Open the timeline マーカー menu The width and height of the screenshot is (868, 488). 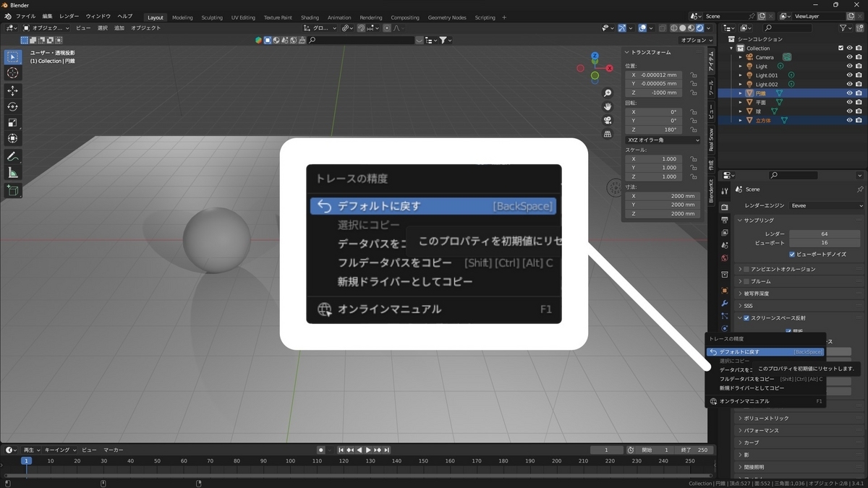click(x=114, y=450)
